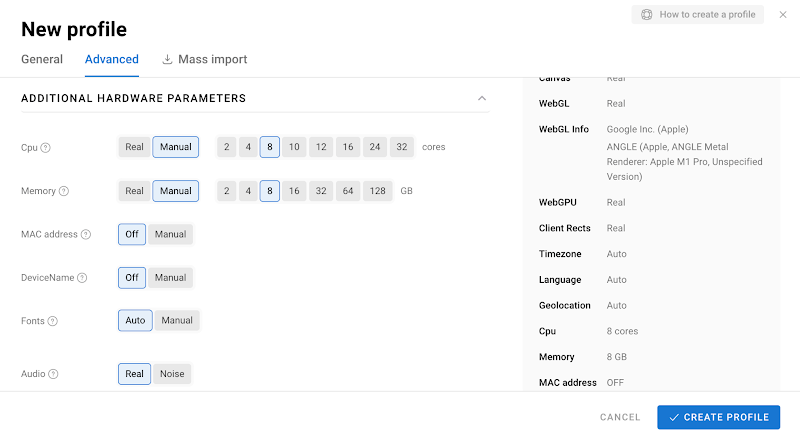
Task: Switch to the General tab
Action: point(42,59)
